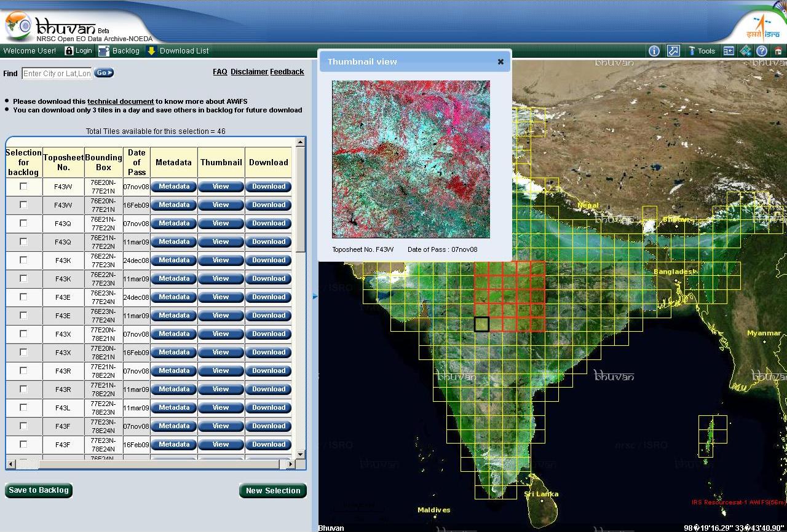The width and height of the screenshot is (787, 532).
Task: Click Save to Backlog button
Action: tap(39, 490)
